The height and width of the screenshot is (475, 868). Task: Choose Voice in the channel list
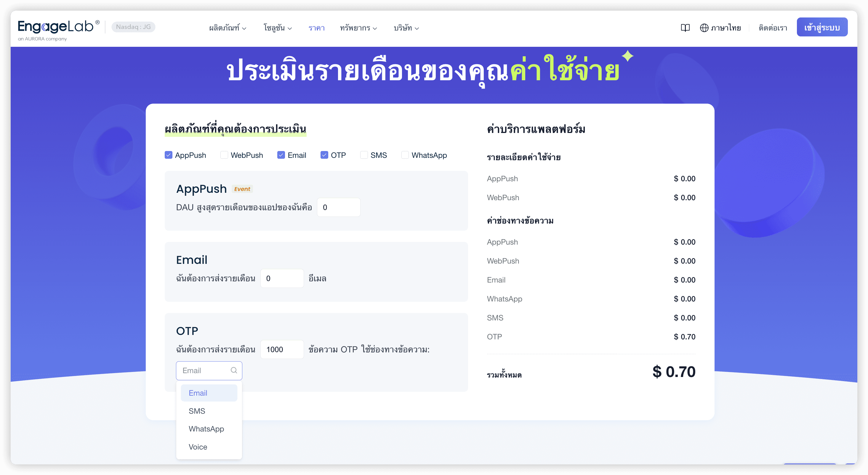pos(209,447)
